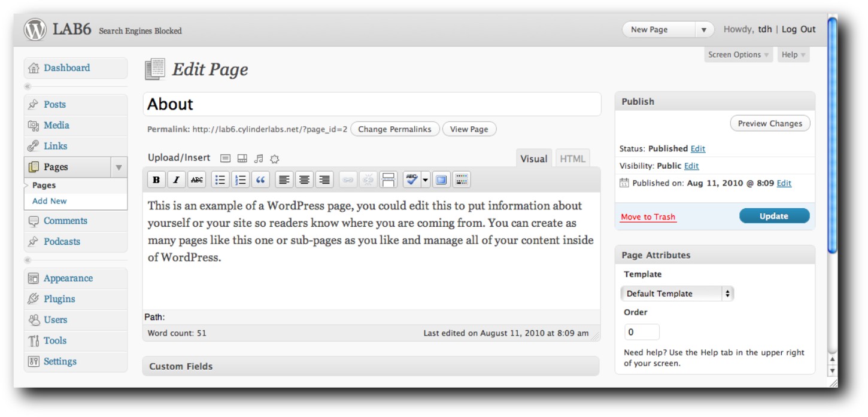Collapse the upper sidebar menu separator arrow
This screenshot has width=868, height=417.
(27, 86)
